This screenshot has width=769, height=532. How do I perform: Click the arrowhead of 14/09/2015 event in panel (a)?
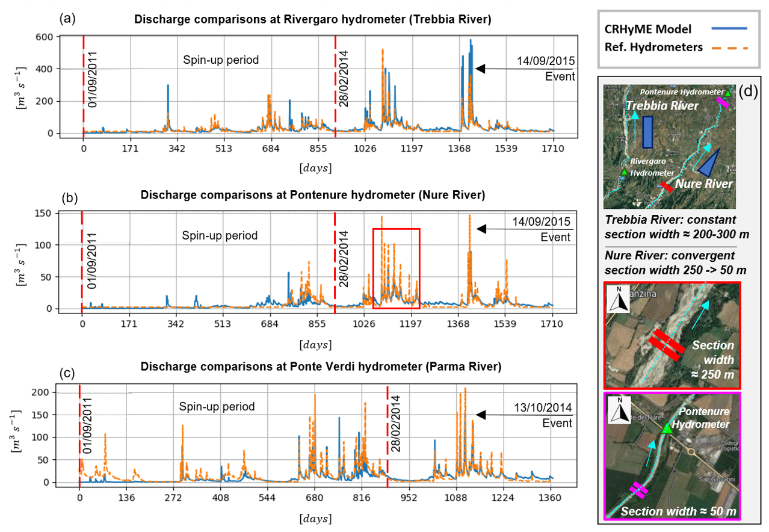(480, 69)
